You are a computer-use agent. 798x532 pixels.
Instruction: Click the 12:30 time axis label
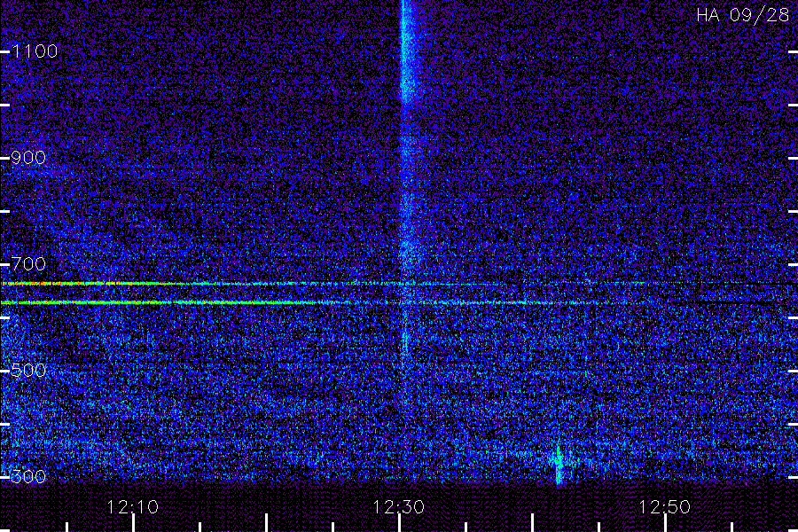pyautogui.click(x=398, y=507)
